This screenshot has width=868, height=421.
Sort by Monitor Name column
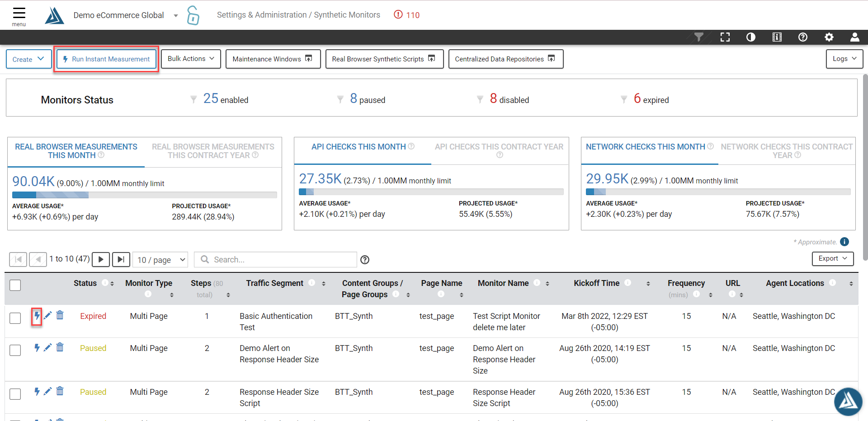(x=547, y=284)
